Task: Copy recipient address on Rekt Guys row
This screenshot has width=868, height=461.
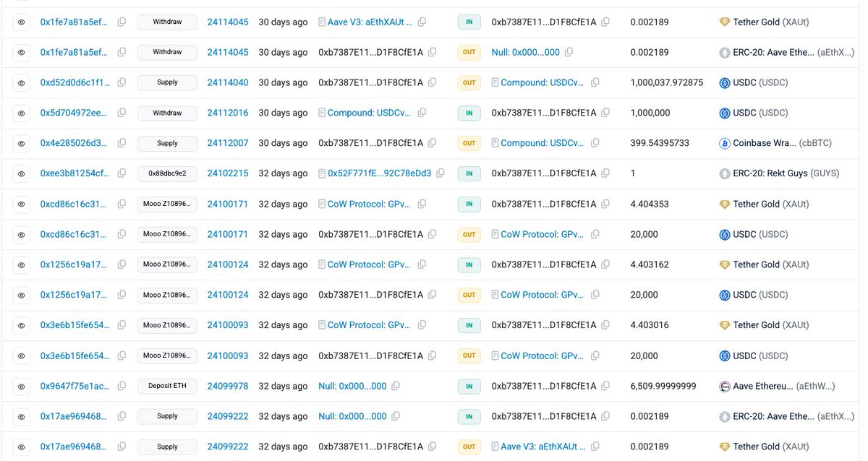Action: tap(605, 173)
